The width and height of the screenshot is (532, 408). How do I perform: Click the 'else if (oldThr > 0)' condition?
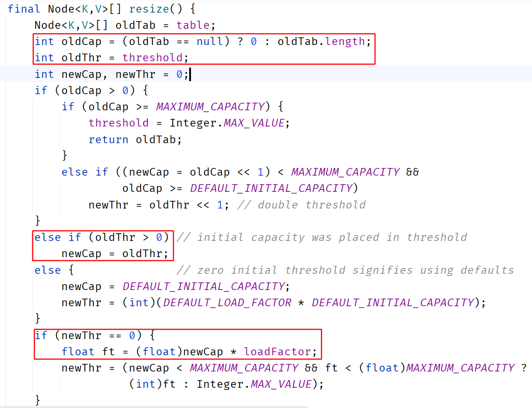[x=101, y=237]
